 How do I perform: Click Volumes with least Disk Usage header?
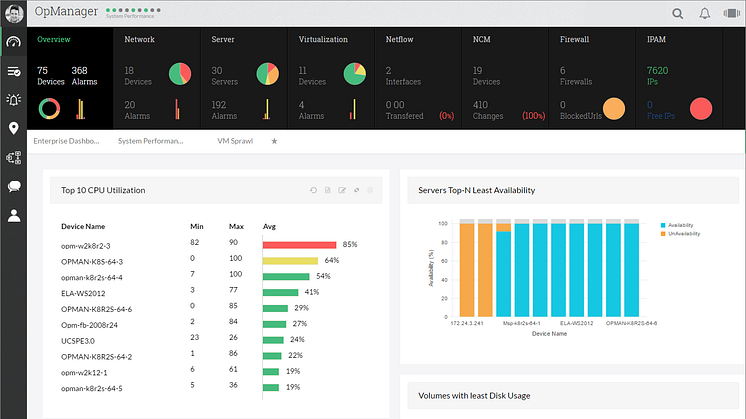(474, 396)
